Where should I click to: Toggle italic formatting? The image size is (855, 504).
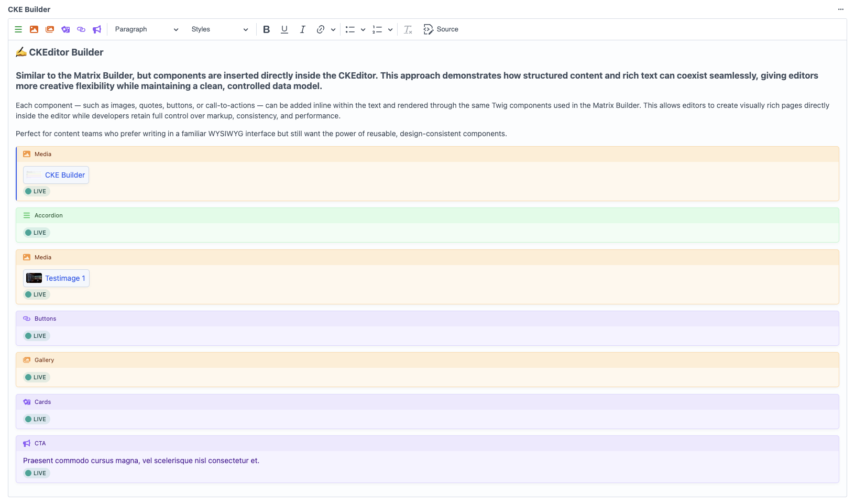click(x=302, y=29)
